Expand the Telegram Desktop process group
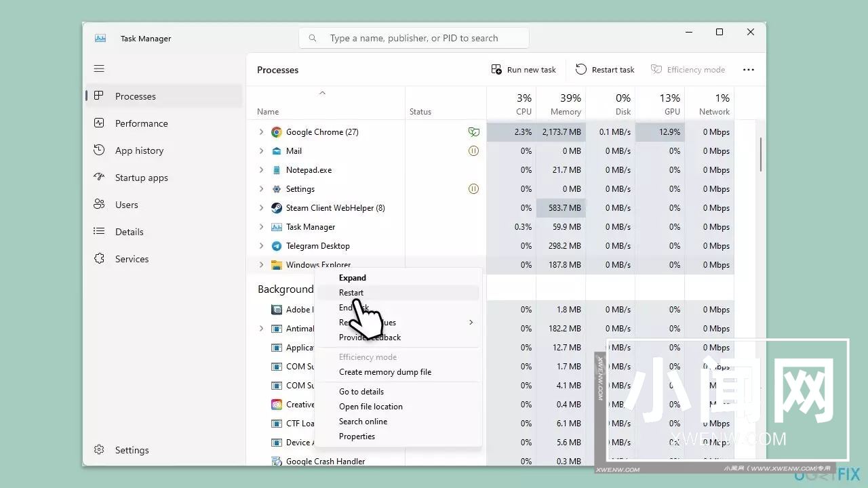The width and height of the screenshot is (868, 488). [261, 246]
